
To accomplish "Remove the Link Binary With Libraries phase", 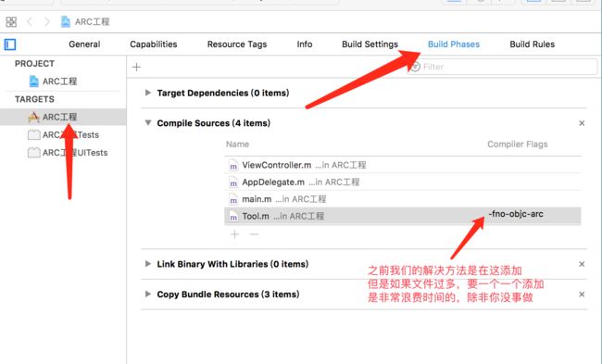I will point(582,264).
